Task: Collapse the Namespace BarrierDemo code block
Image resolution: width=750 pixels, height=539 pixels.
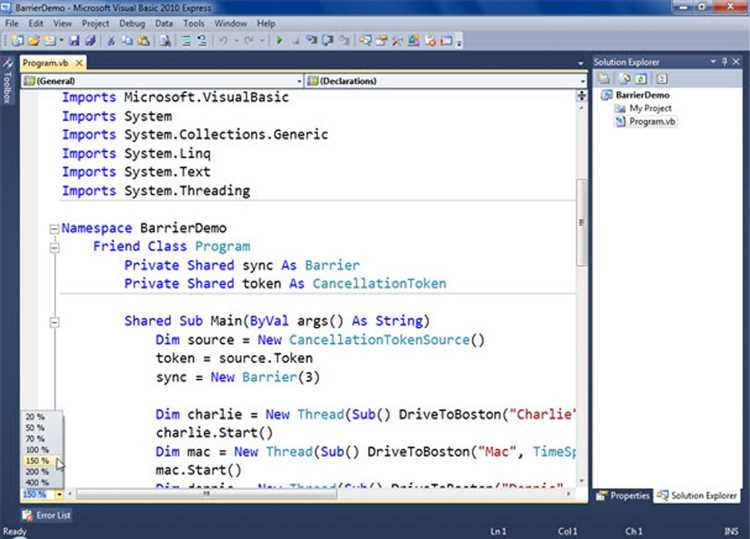Action: [x=54, y=229]
